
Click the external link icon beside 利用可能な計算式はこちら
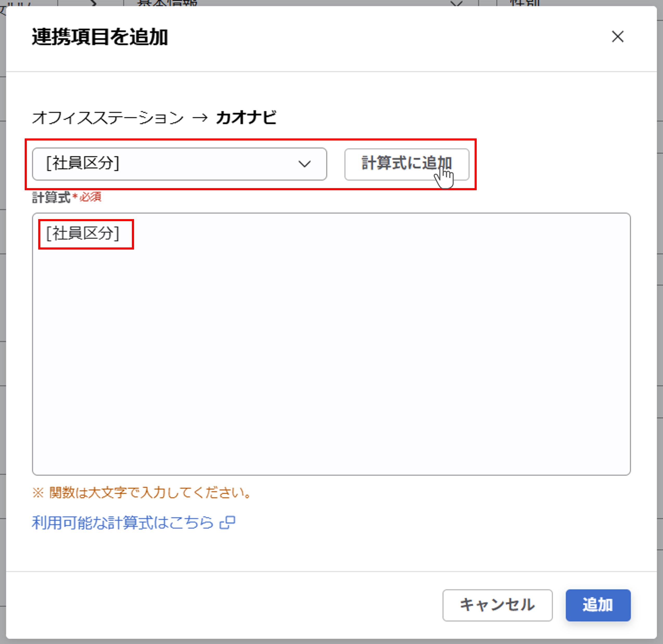point(227,522)
